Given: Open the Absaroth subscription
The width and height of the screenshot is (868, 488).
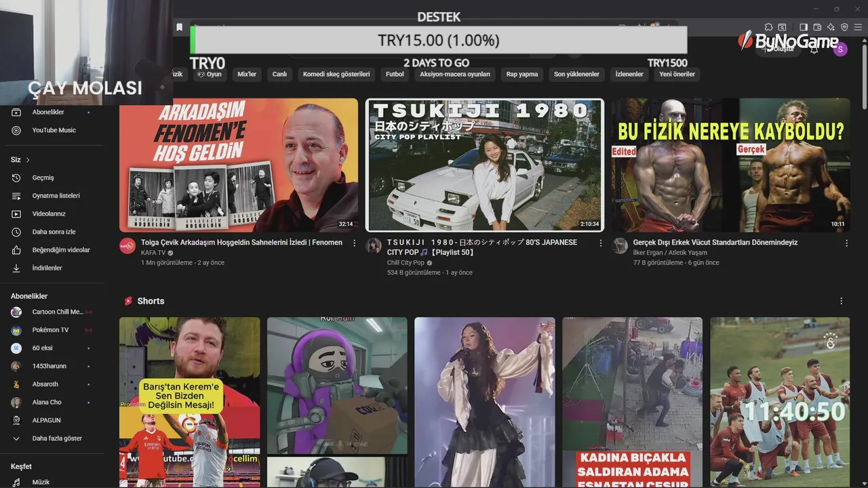Looking at the screenshot, I should [52, 384].
